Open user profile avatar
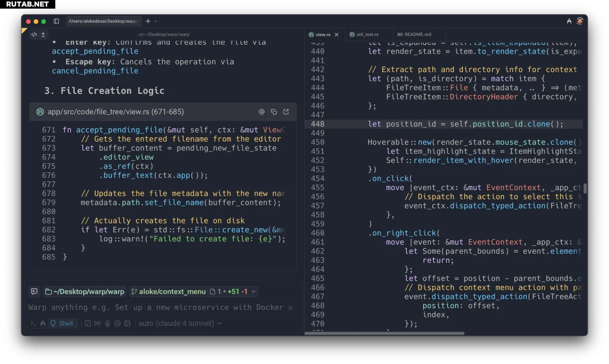The height and width of the screenshot is (364, 609). [580, 21]
